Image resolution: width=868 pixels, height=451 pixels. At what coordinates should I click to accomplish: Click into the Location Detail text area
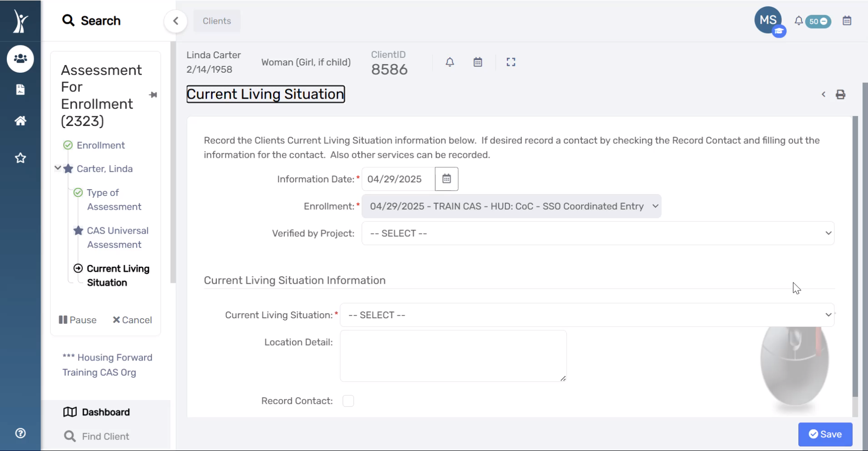[x=453, y=356]
